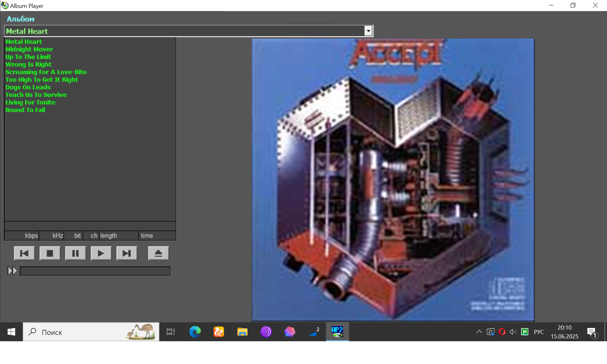The height and width of the screenshot is (364, 607).
Task: Open File Explorer from the taskbar
Action: [x=242, y=332]
